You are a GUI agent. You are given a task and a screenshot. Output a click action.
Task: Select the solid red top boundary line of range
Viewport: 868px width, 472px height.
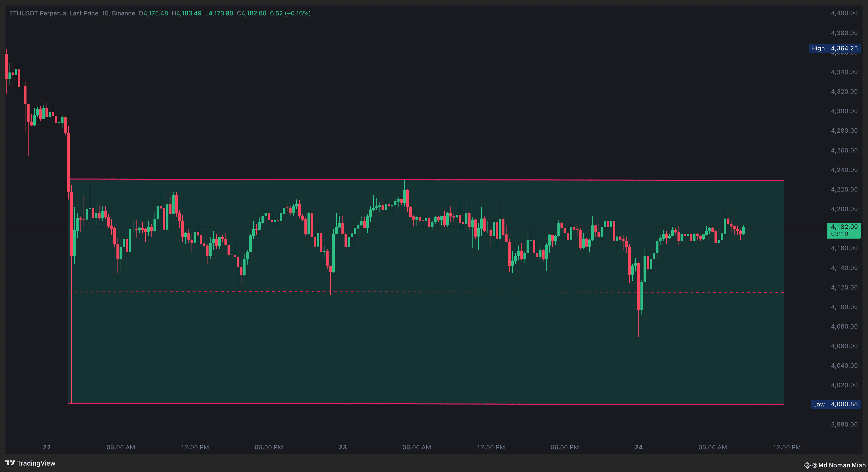coord(426,179)
